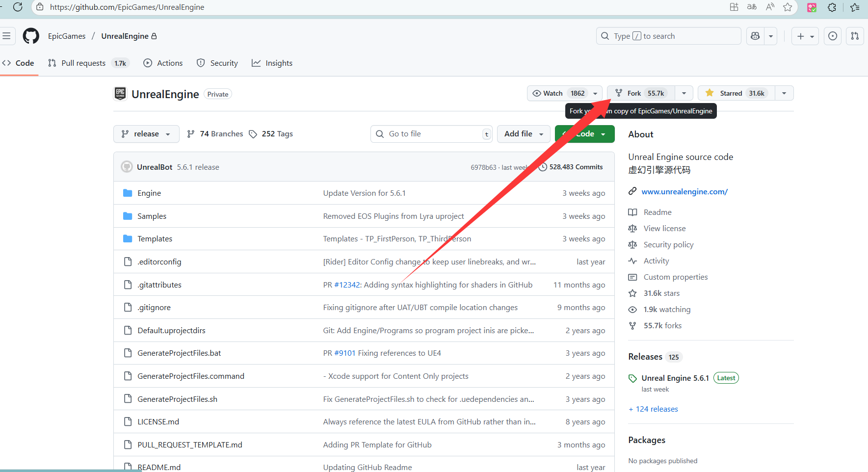Expand the Starred lists dropdown arrow

click(784, 93)
